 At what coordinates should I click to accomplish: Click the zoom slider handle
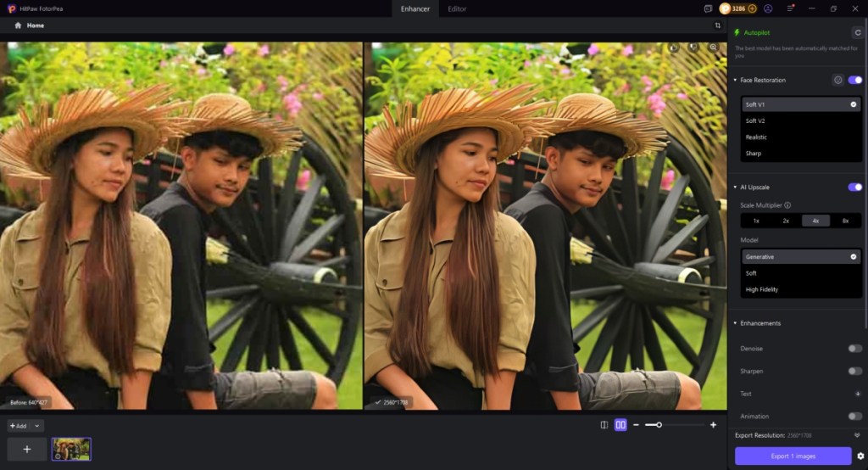(659, 425)
